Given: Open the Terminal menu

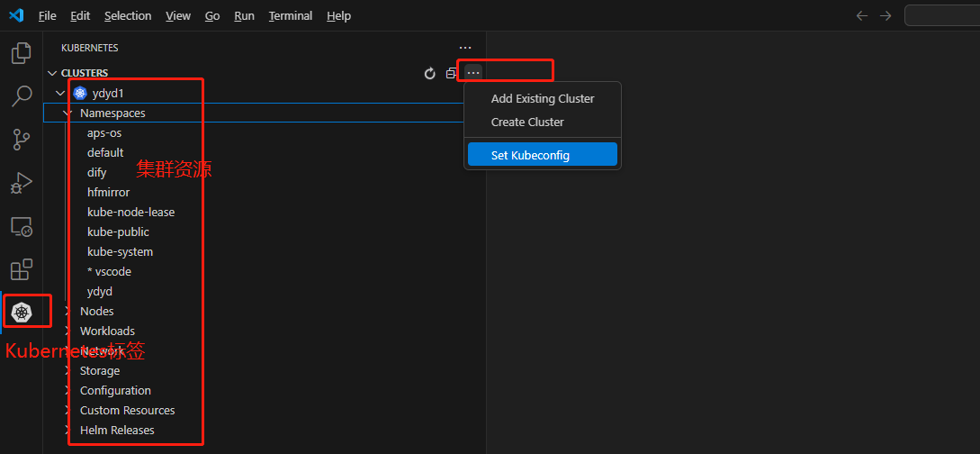Looking at the screenshot, I should [290, 15].
